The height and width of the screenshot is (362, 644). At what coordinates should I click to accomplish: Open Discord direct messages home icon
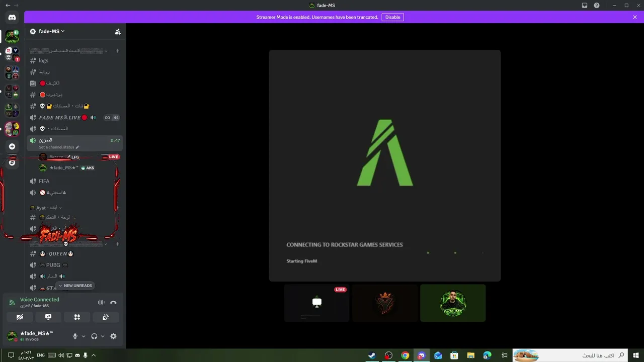coord(12,18)
